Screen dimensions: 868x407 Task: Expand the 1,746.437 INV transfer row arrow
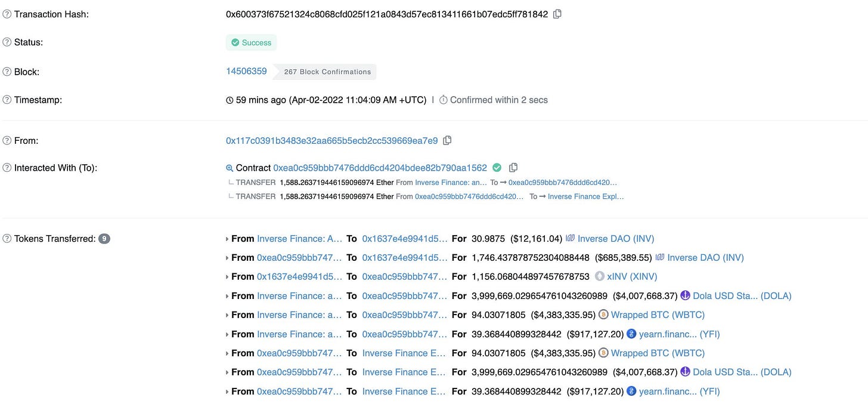click(x=227, y=258)
